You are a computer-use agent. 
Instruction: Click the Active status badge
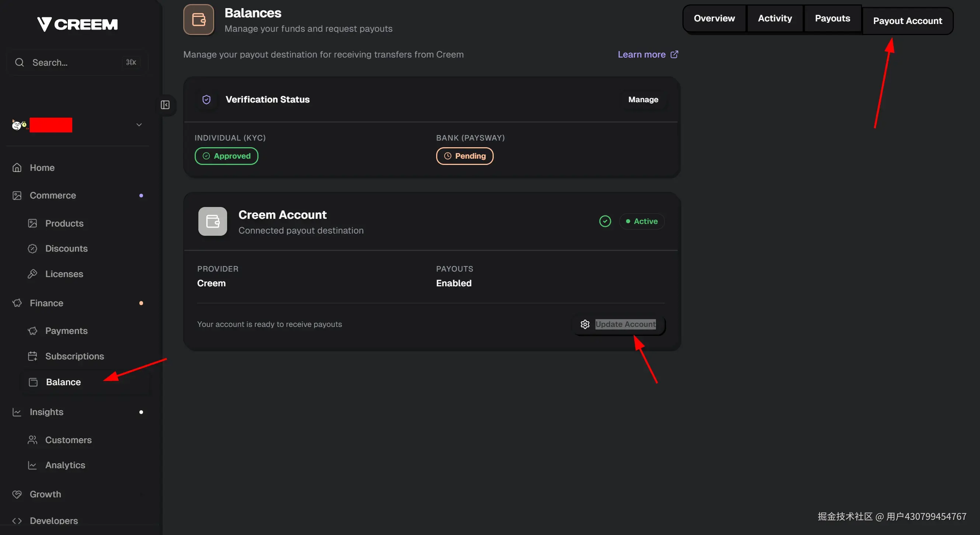point(642,221)
